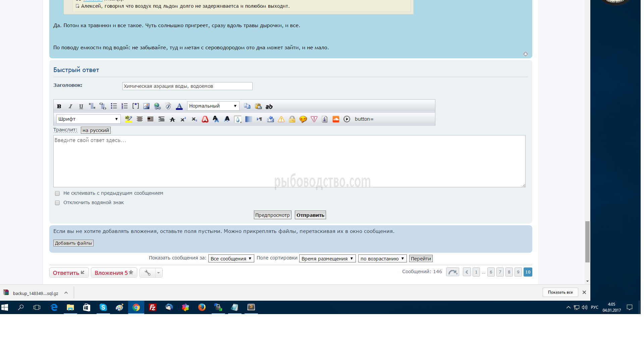Viewport: 644px width, 362px height.
Task: Click 'Добавить файлы' button
Action: point(73,243)
